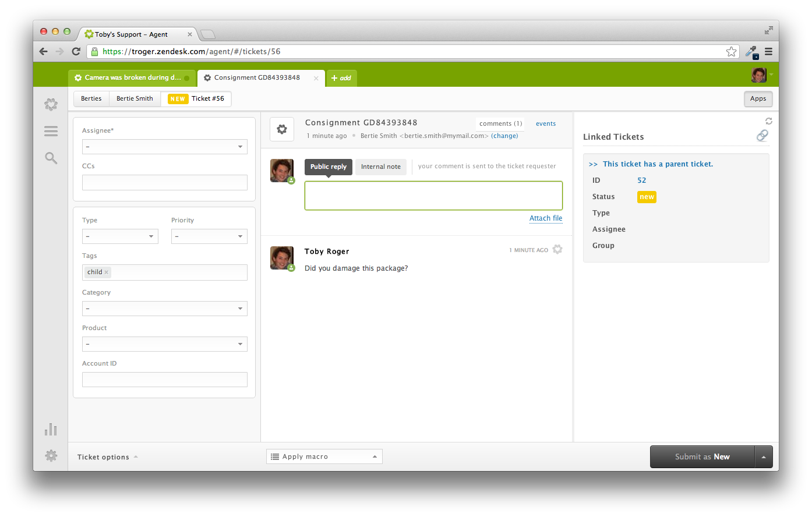Click the refresh icon in Linked Tickets panel
This screenshot has height=517, width=812.
click(x=768, y=121)
